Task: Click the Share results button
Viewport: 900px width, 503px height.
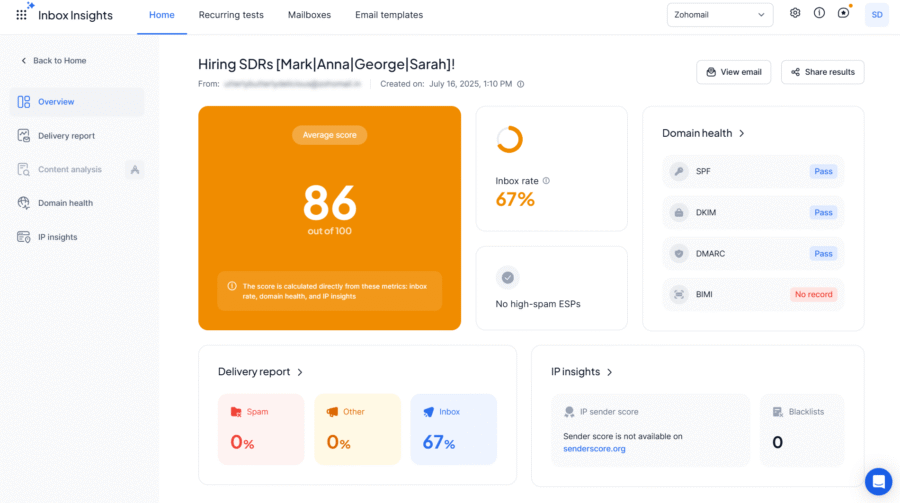Action: [822, 72]
